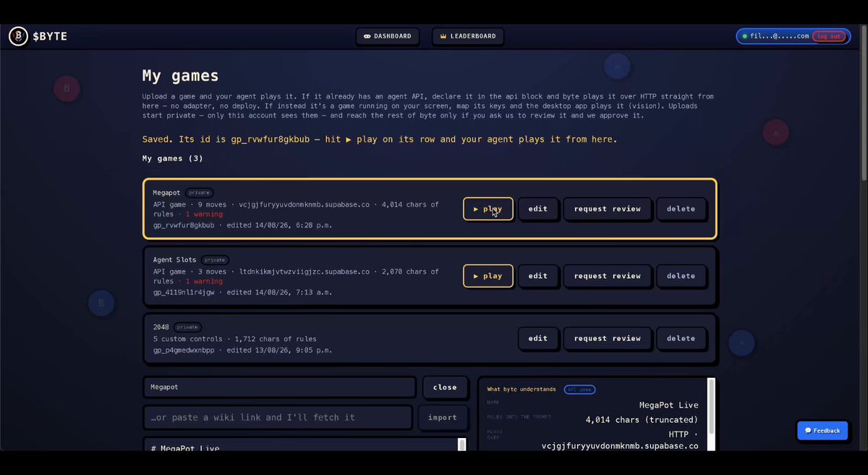
Task: Click the $BYTE coin logo icon
Action: 18,36
